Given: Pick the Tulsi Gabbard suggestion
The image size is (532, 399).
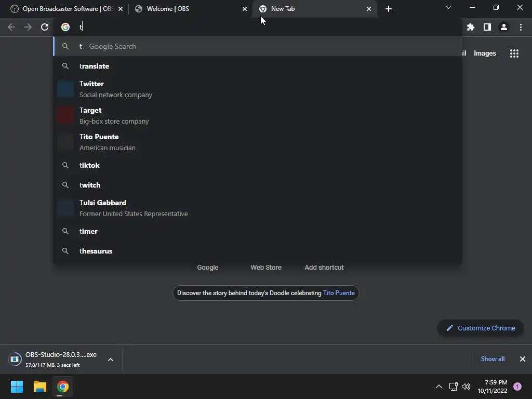Looking at the screenshot, I should point(258,208).
